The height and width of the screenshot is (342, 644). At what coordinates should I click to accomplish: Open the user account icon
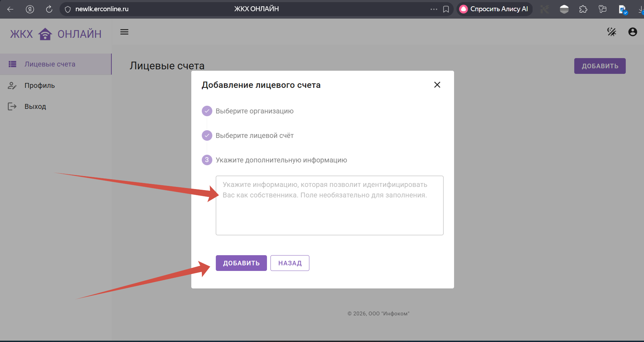pyautogui.click(x=632, y=32)
